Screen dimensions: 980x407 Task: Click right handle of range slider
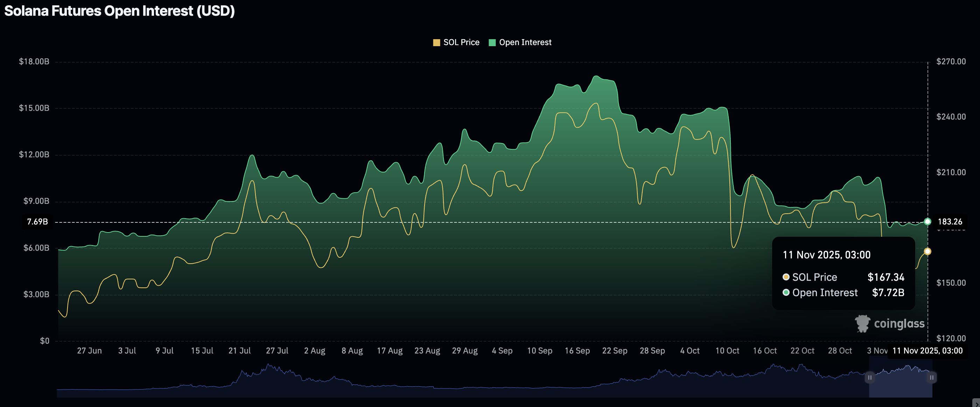(932, 378)
